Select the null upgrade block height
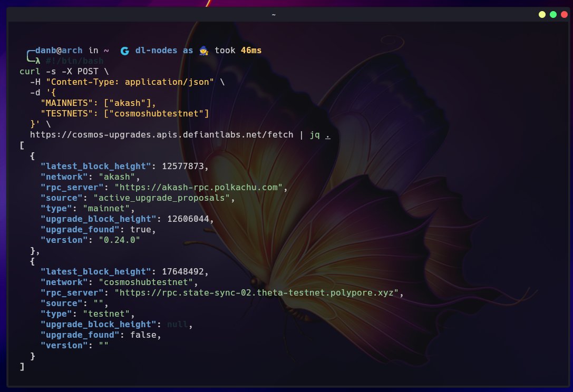The height and width of the screenshot is (392, 573). (x=177, y=325)
